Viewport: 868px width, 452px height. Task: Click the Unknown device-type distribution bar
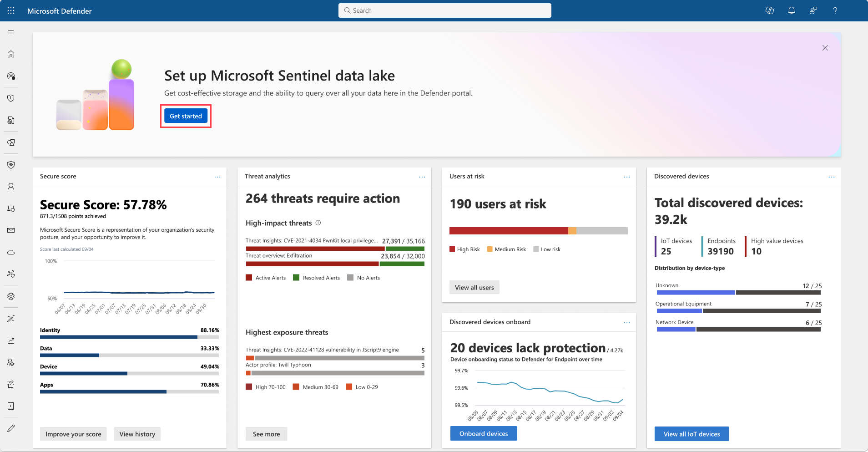738,293
